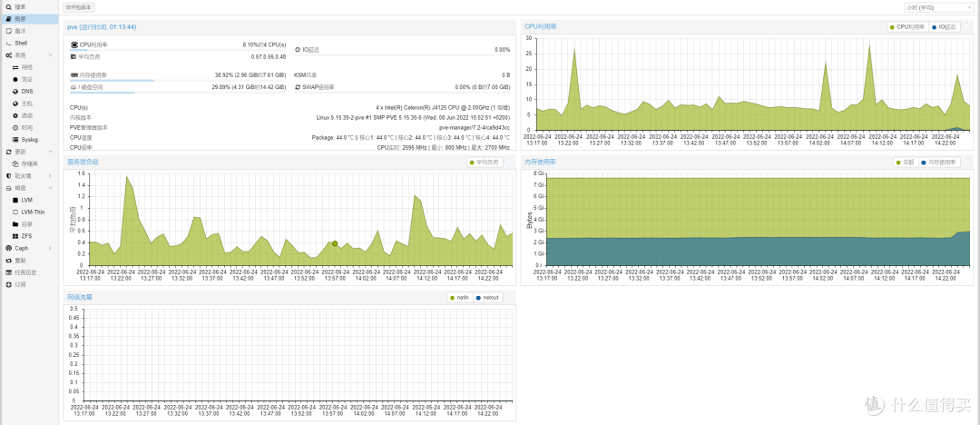Expand the 防火墙 tree arrow
Image resolution: width=980 pixels, height=425 pixels.
(51, 176)
